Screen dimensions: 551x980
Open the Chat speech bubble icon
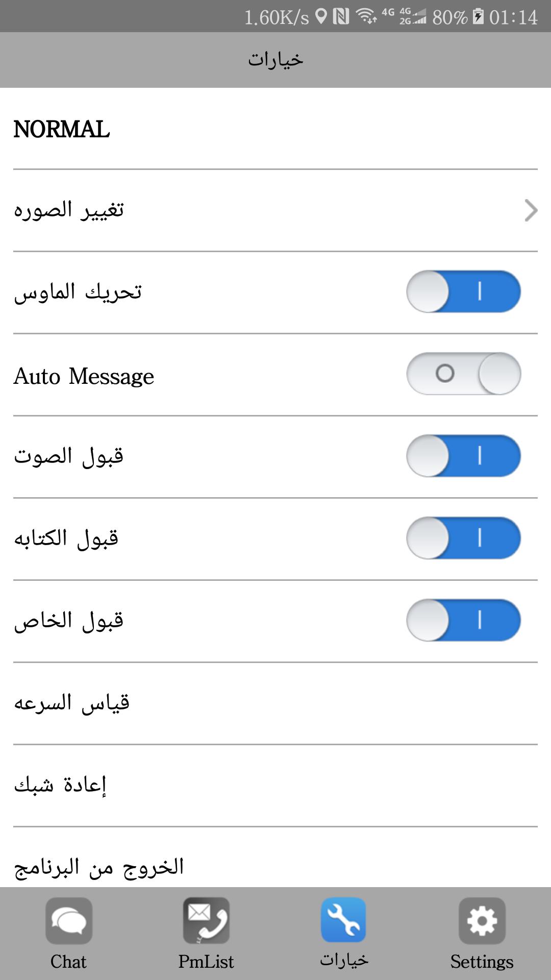69,921
